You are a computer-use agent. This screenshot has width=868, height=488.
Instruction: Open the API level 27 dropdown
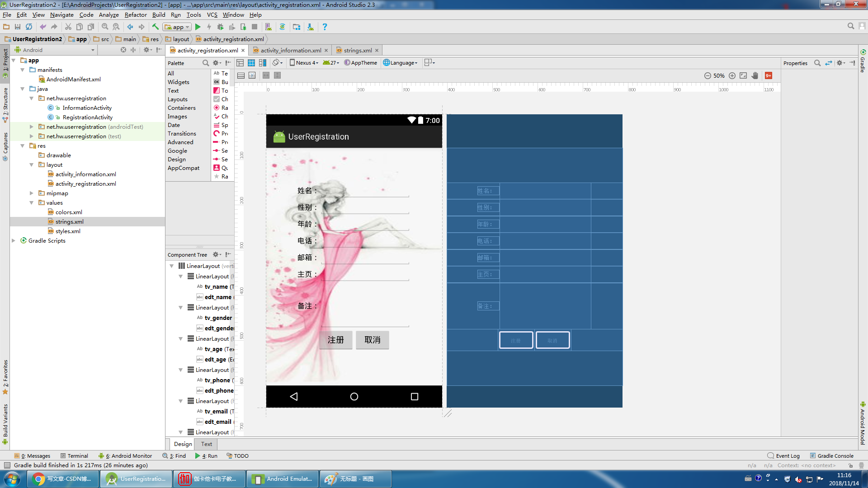(x=330, y=63)
